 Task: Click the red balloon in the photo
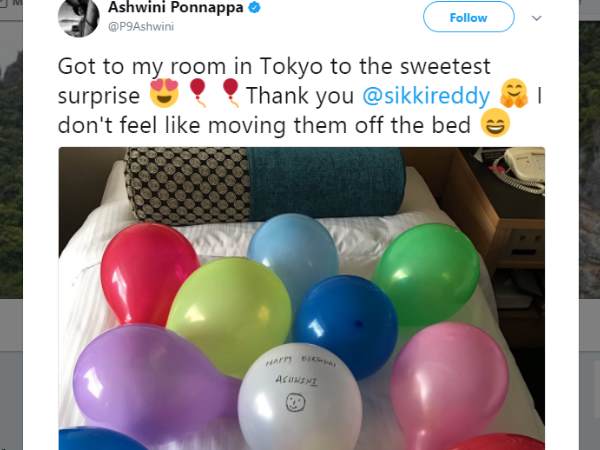(149, 272)
